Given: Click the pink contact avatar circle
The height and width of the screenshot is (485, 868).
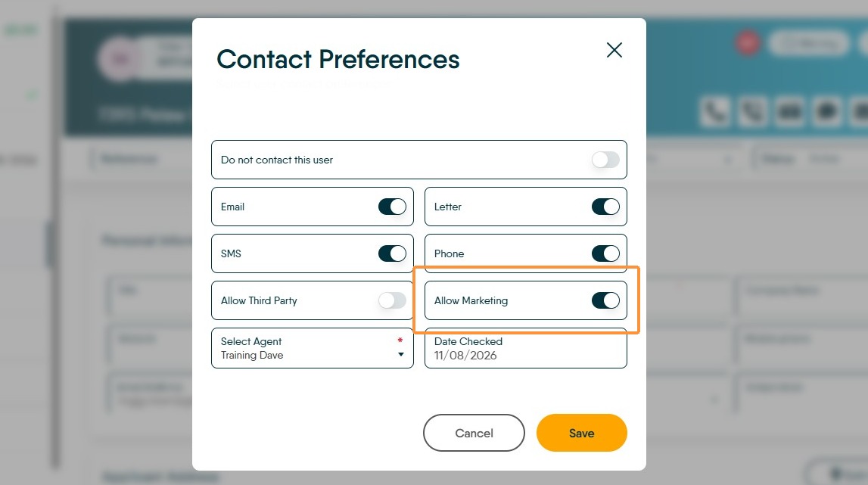Looking at the screenshot, I should pyautogui.click(x=120, y=59).
